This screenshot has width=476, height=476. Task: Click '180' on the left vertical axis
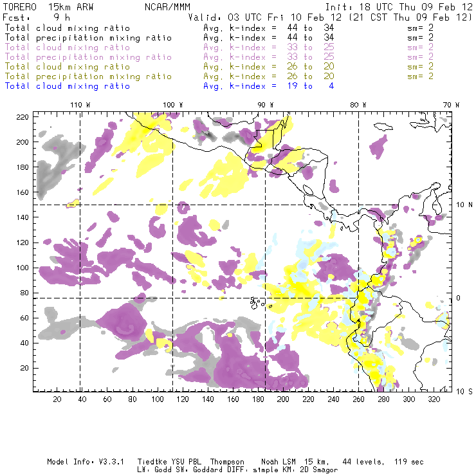(23, 167)
